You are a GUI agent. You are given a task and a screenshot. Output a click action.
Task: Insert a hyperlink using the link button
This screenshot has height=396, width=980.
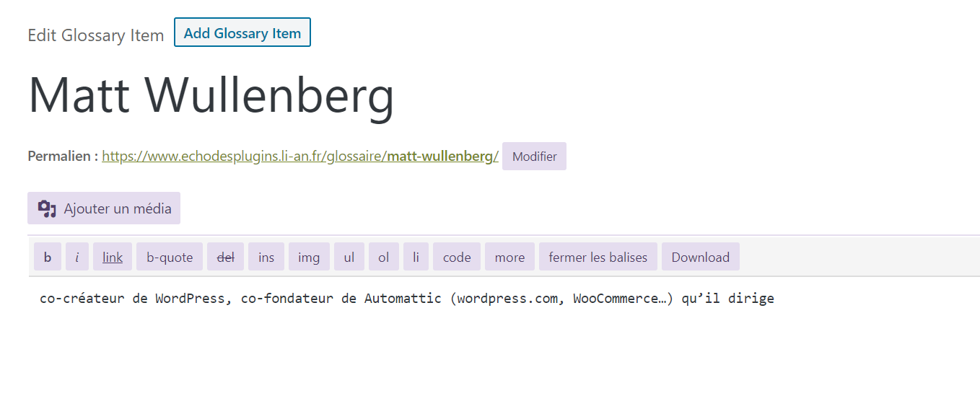point(113,257)
